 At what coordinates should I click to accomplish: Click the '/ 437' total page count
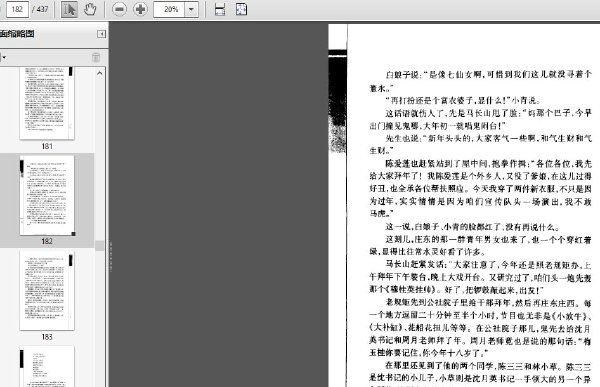pyautogui.click(x=40, y=9)
